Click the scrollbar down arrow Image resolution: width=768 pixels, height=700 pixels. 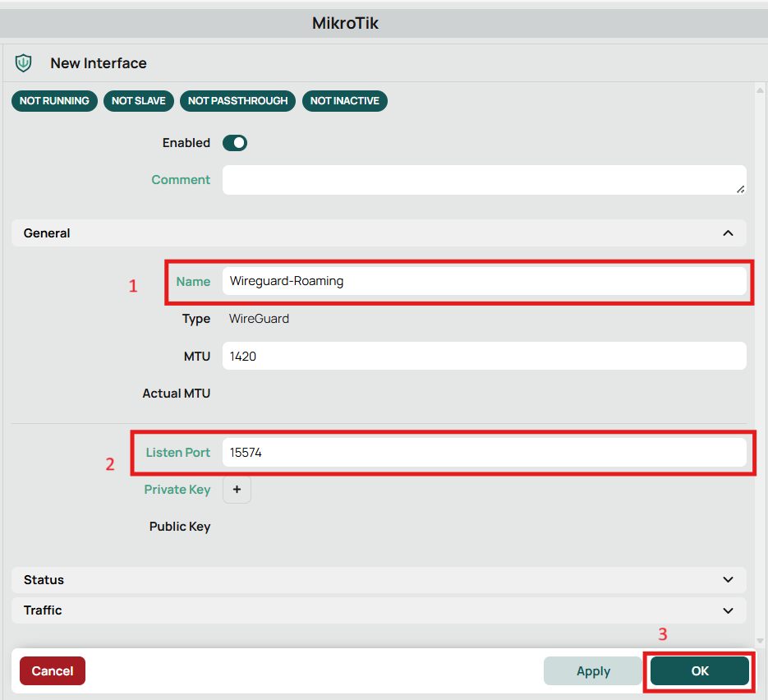tap(760, 641)
